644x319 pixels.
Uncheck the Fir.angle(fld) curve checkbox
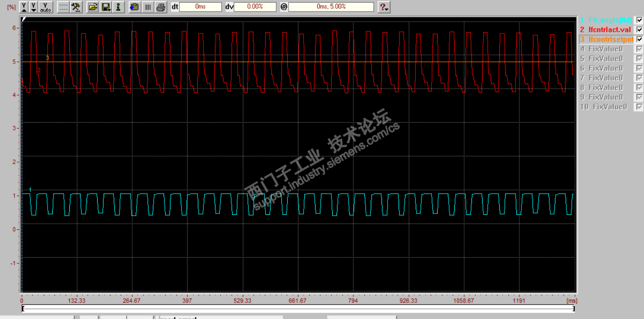click(639, 20)
